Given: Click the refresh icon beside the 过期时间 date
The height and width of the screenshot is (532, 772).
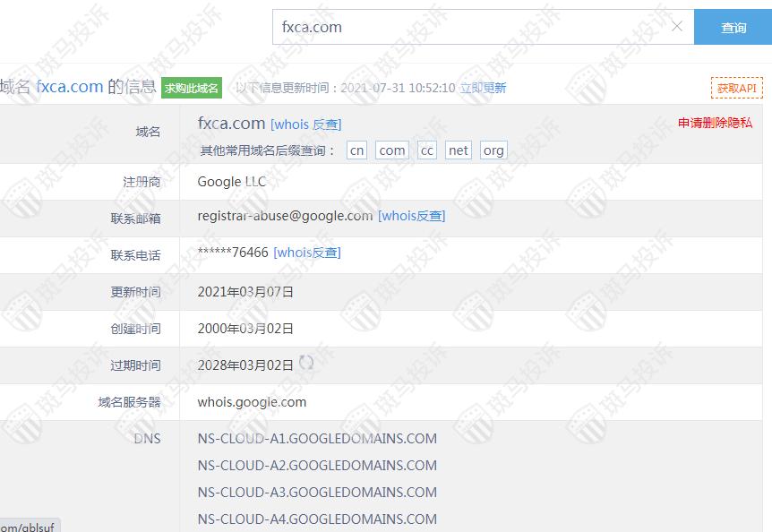Looking at the screenshot, I should [306, 363].
